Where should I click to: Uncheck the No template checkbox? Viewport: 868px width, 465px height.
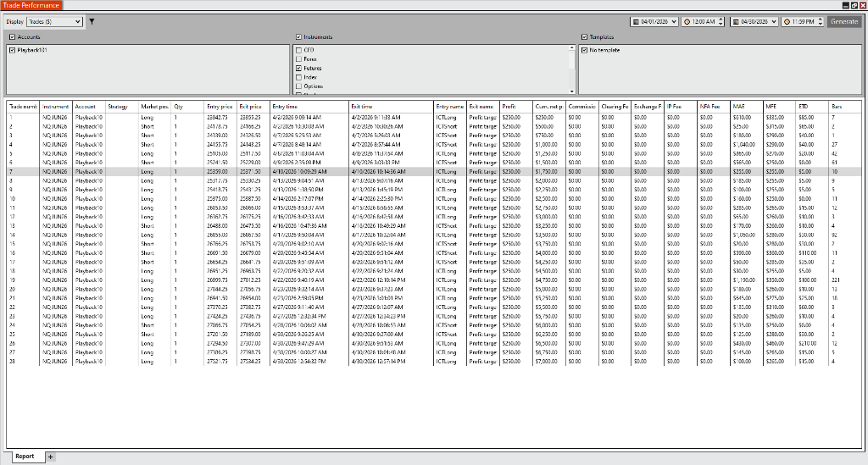click(x=585, y=50)
